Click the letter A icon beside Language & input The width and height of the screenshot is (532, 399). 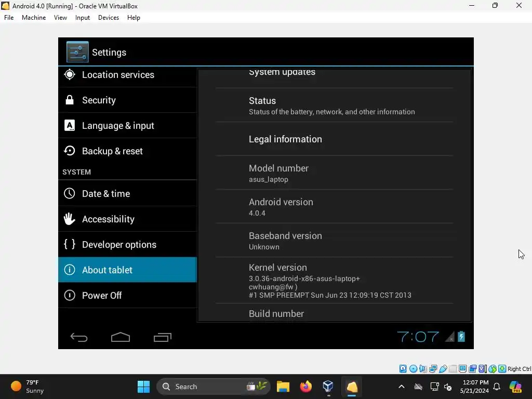point(70,126)
